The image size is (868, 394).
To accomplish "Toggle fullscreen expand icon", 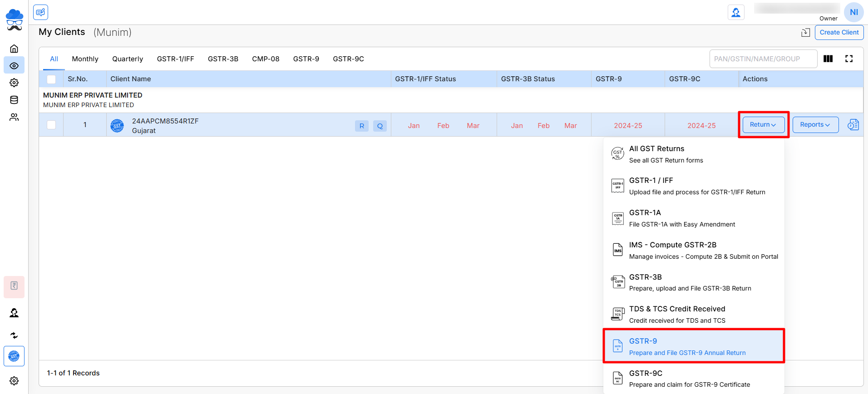I will [848, 59].
